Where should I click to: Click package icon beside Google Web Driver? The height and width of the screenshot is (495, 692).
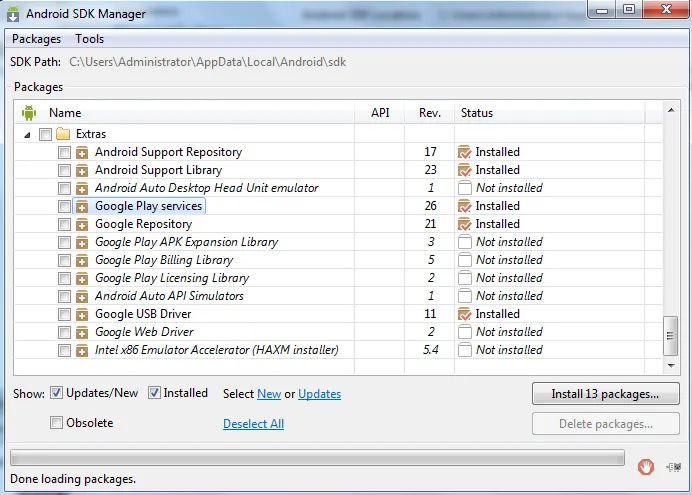82,333
